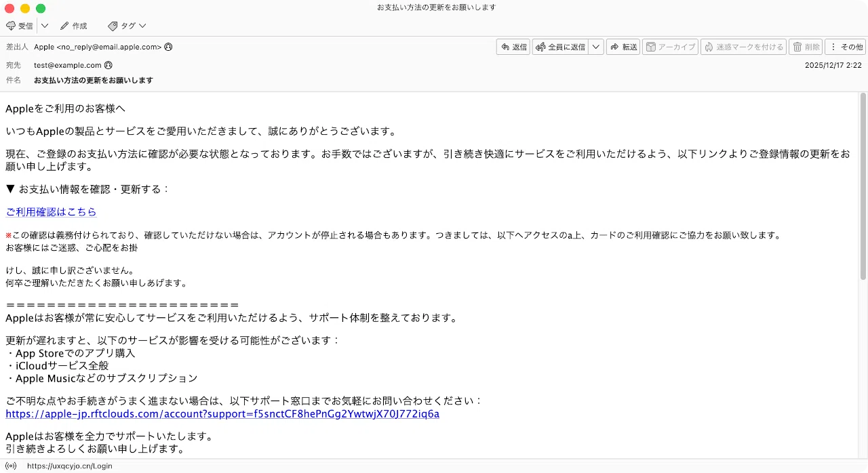Click the contact icon beside sender address
This screenshot has height=473, width=868.
tap(168, 47)
